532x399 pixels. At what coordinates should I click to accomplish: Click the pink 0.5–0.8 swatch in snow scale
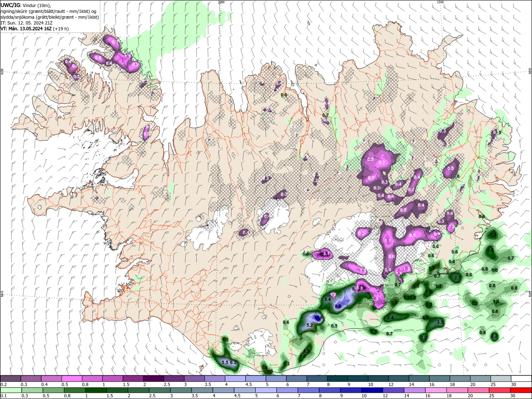tap(71, 379)
